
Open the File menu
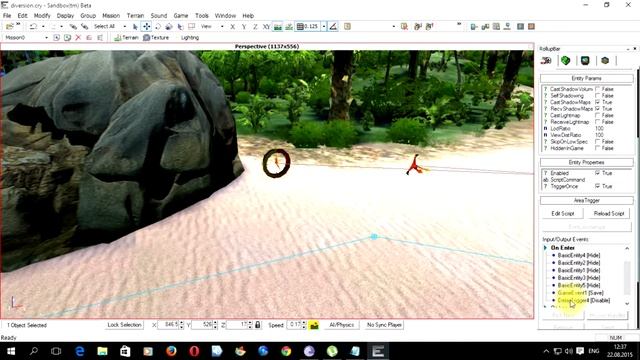7,16
